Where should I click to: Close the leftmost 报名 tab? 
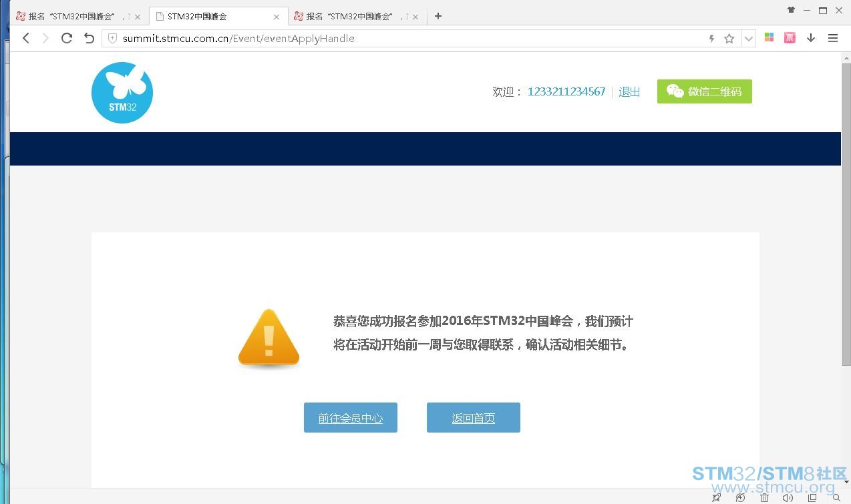click(x=138, y=17)
